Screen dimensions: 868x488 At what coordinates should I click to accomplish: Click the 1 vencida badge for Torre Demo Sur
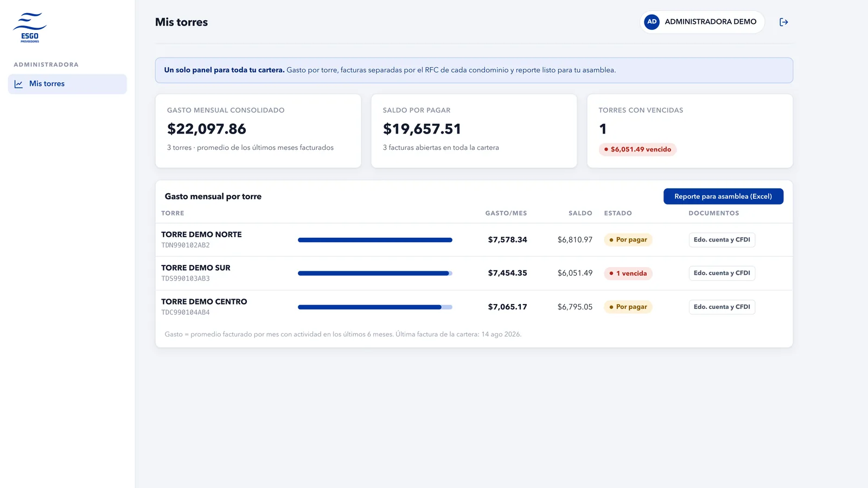(628, 274)
